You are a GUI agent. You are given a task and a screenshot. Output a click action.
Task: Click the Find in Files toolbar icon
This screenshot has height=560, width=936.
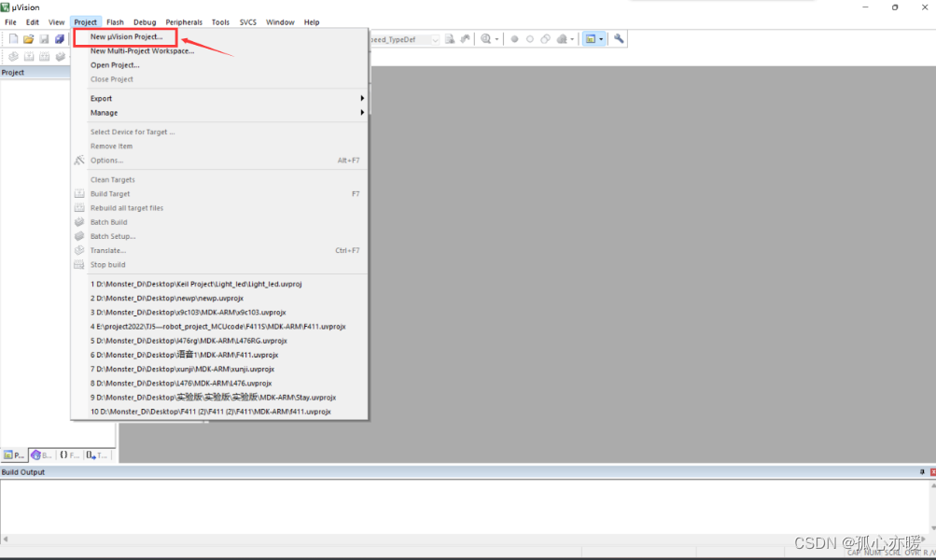click(x=450, y=39)
